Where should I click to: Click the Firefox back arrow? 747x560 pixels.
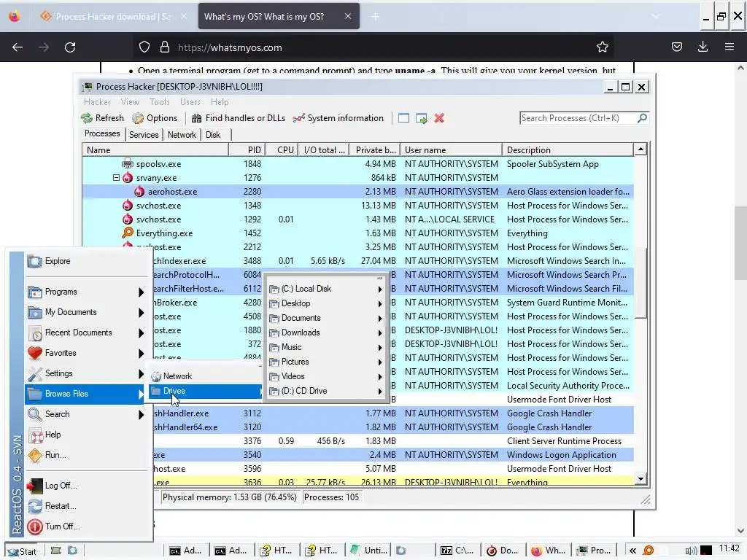tap(18, 47)
